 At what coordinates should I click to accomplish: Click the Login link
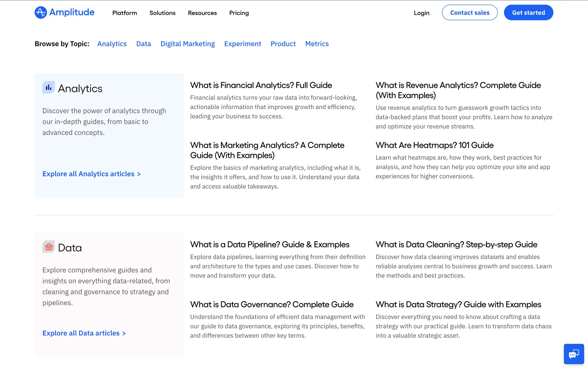(x=421, y=13)
